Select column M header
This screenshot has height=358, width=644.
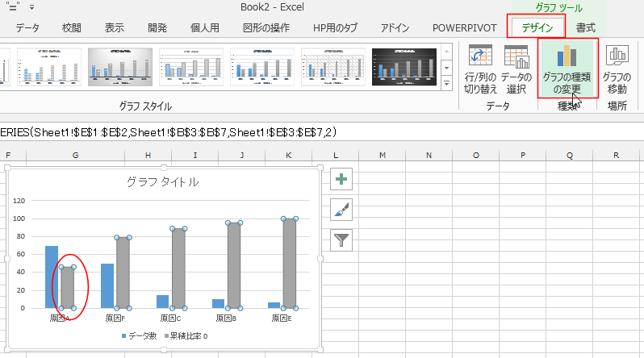[x=381, y=155]
